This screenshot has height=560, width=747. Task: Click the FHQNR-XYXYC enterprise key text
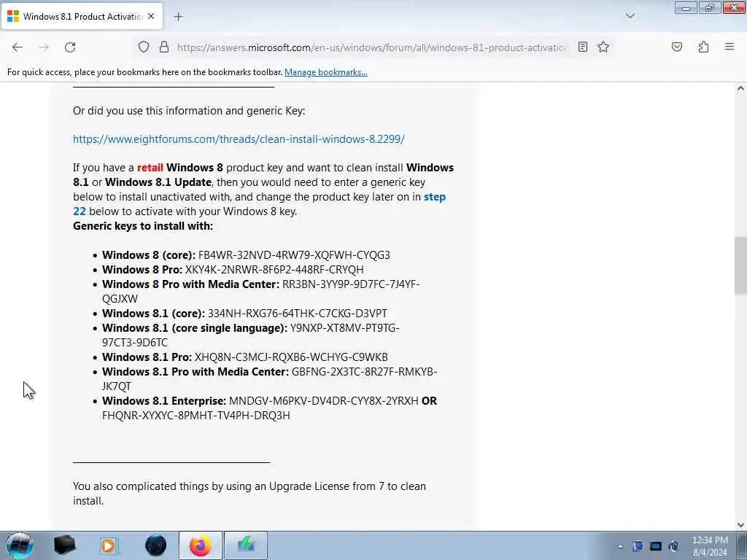point(196,416)
